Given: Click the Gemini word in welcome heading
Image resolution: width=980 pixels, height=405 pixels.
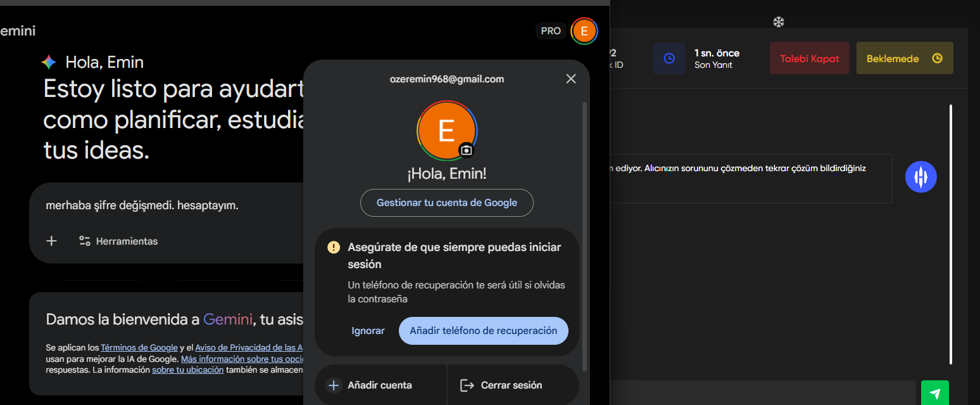Looking at the screenshot, I should pyautogui.click(x=227, y=319).
